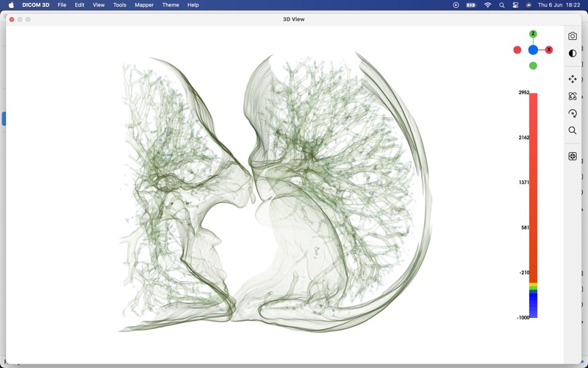Select the circular-arrow roll tool
This screenshot has width=588, height=368.
click(573, 113)
